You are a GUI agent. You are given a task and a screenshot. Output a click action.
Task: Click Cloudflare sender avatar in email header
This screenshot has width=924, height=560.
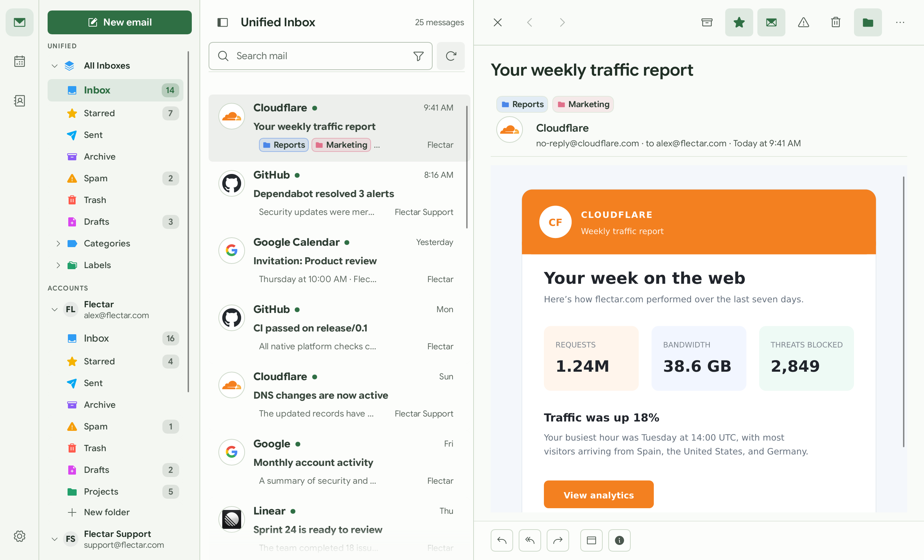pyautogui.click(x=510, y=130)
